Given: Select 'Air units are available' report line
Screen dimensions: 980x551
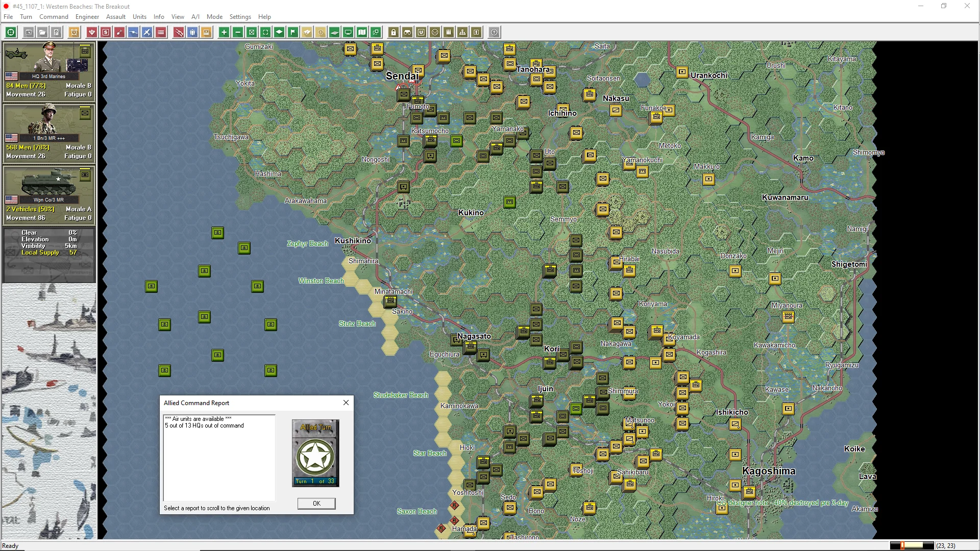Looking at the screenshot, I should coord(199,419).
